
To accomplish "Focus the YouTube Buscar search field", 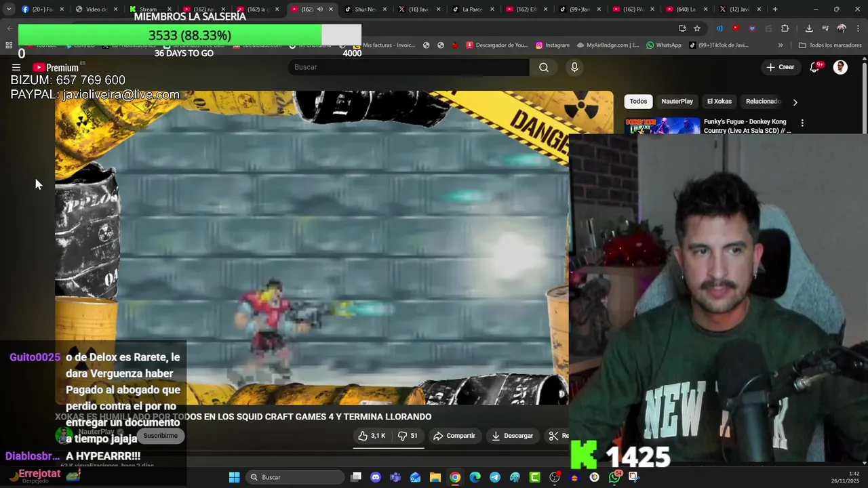I will (x=409, y=67).
